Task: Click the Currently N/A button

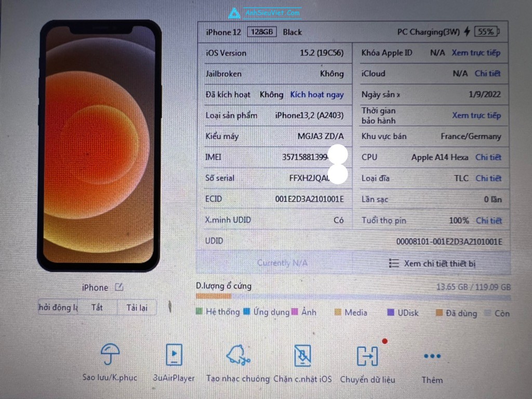Action: click(x=282, y=263)
